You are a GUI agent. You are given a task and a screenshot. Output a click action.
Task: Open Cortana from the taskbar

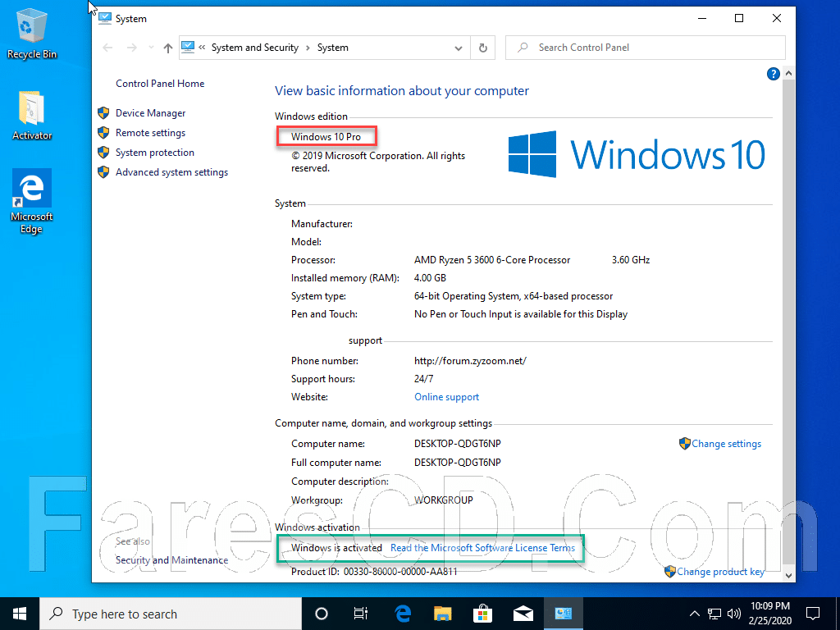click(x=322, y=614)
